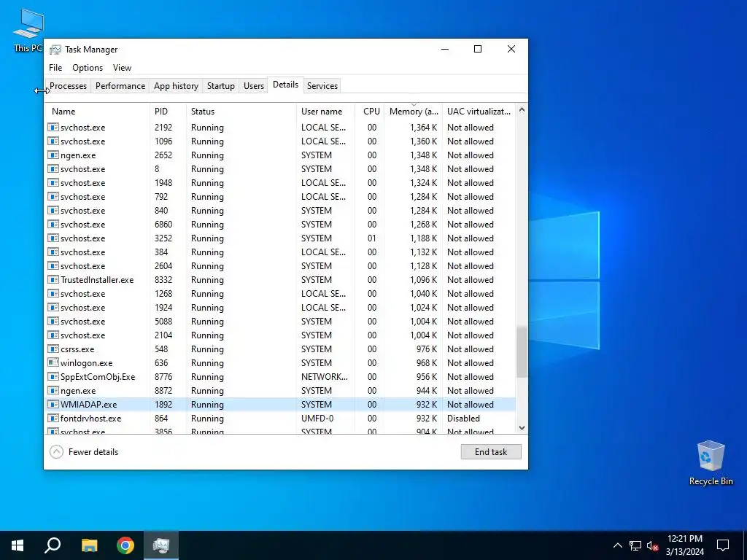Image resolution: width=747 pixels, height=560 pixels.
Task: Click the Task Manager taskbar button
Action: 161,545
